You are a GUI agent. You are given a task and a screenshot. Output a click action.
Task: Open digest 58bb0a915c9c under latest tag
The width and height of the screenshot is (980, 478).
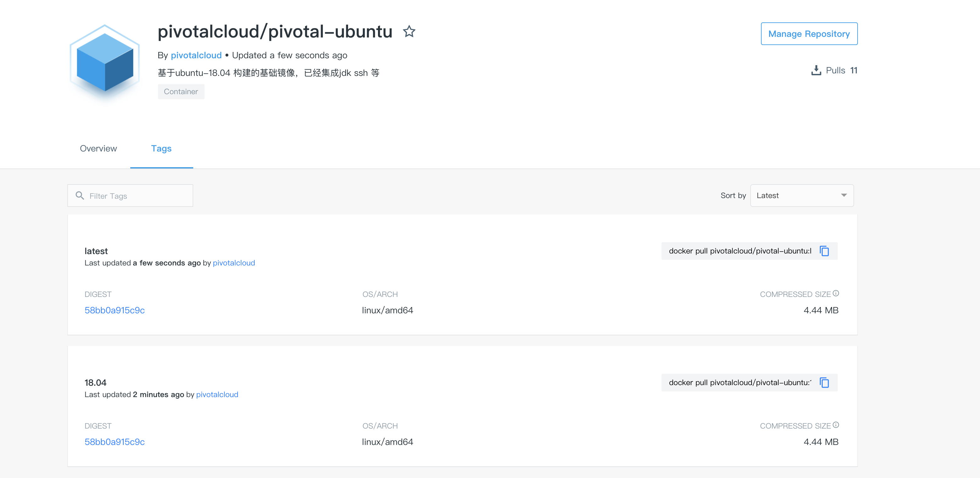[x=115, y=310]
